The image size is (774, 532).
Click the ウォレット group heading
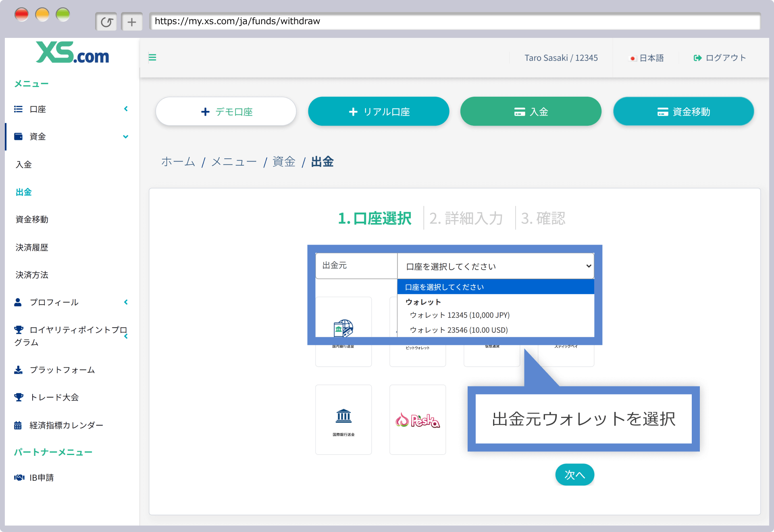pyautogui.click(x=423, y=302)
